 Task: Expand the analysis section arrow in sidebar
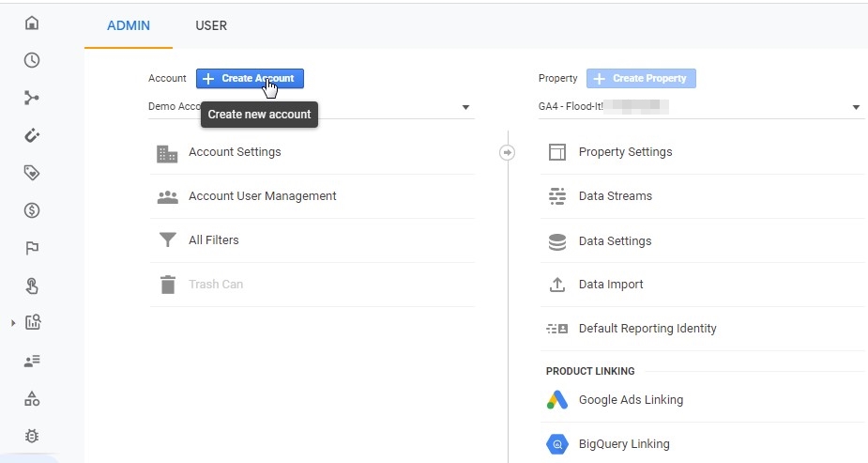(x=13, y=323)
